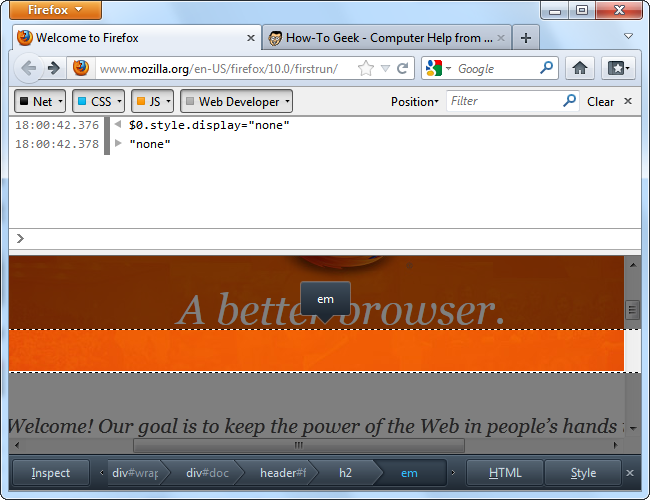
Task: Select the h2 breadcrumb
Action: [x=345, y=473]
